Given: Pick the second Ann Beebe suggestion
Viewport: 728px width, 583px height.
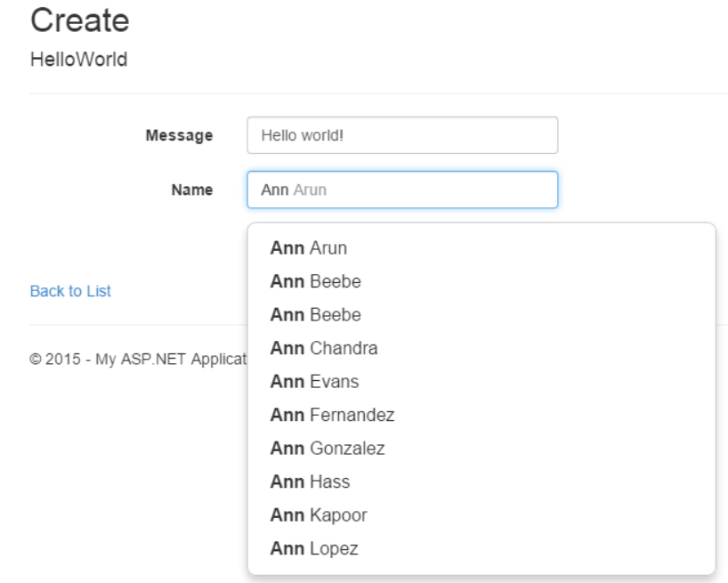Looking at the screenshot, I should pos(315,315).
